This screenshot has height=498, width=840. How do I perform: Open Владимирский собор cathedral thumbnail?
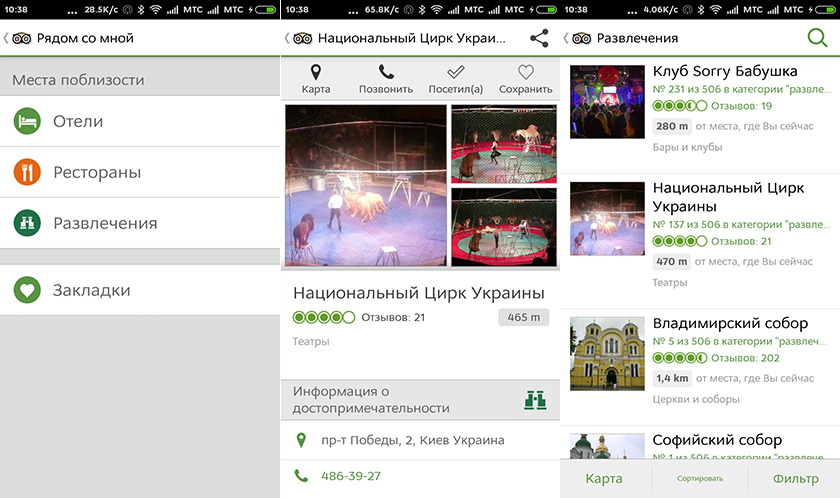[x=607, y=353]
